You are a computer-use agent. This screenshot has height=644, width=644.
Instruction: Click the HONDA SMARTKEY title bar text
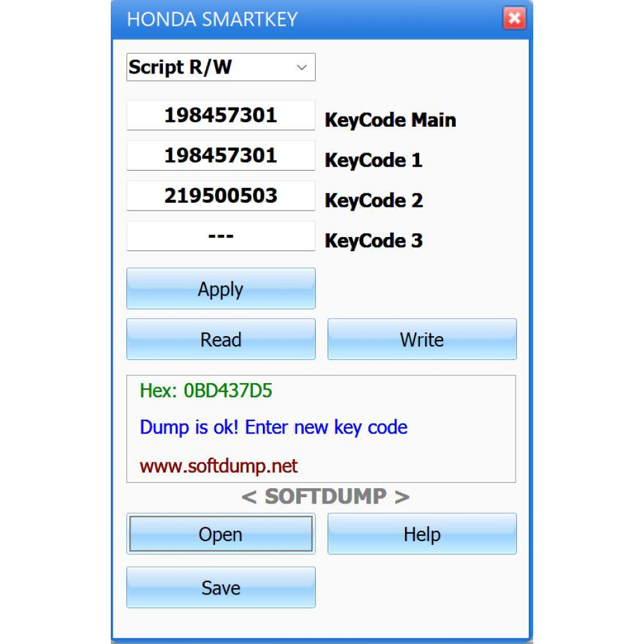coord(212,19)
